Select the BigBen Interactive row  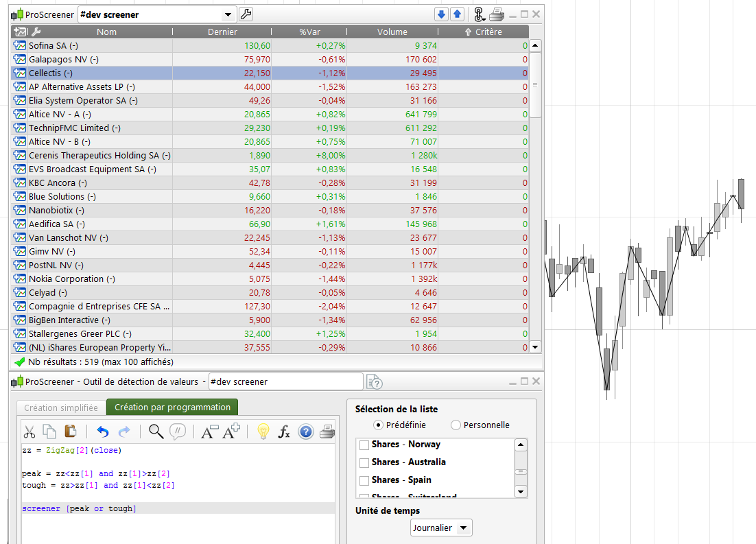click(x=270, y=320)
